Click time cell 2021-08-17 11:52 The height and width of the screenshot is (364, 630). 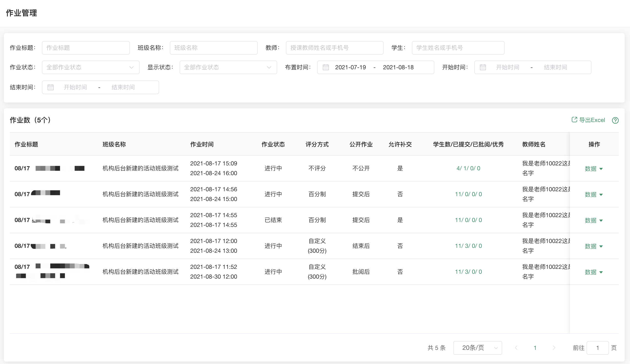pyautogui.click(x=213, y=267)
